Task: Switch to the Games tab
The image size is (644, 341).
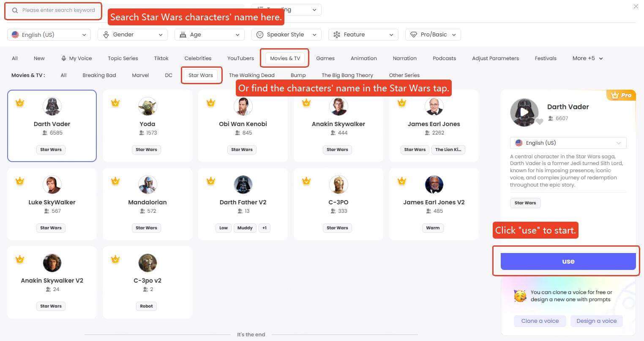Action: (x=325, y=58)
